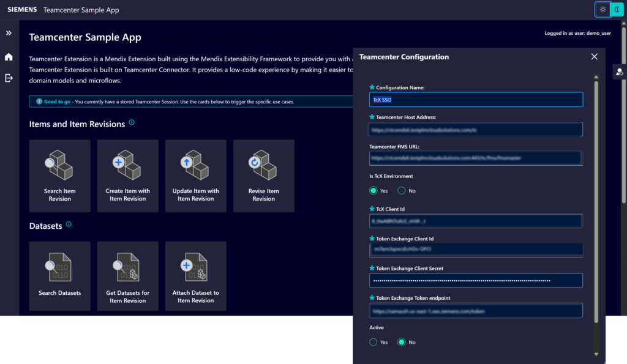Screen dimensions: 627x364
Task: Open Attach Dataset to Item Revision card
Action: (x=195, y=277)
